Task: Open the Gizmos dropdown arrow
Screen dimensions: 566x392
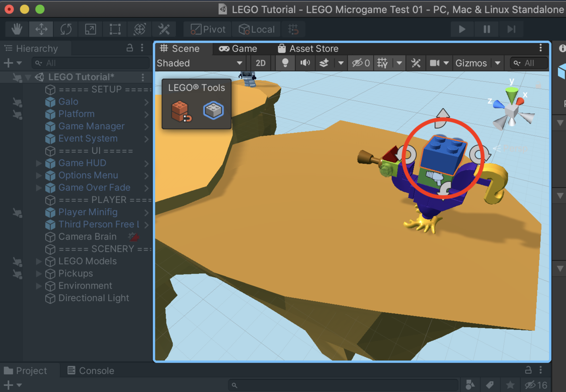Action: tap(498, 63)
